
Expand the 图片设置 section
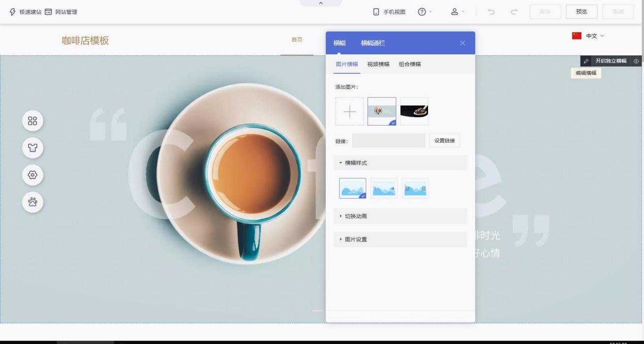(400, 239)
